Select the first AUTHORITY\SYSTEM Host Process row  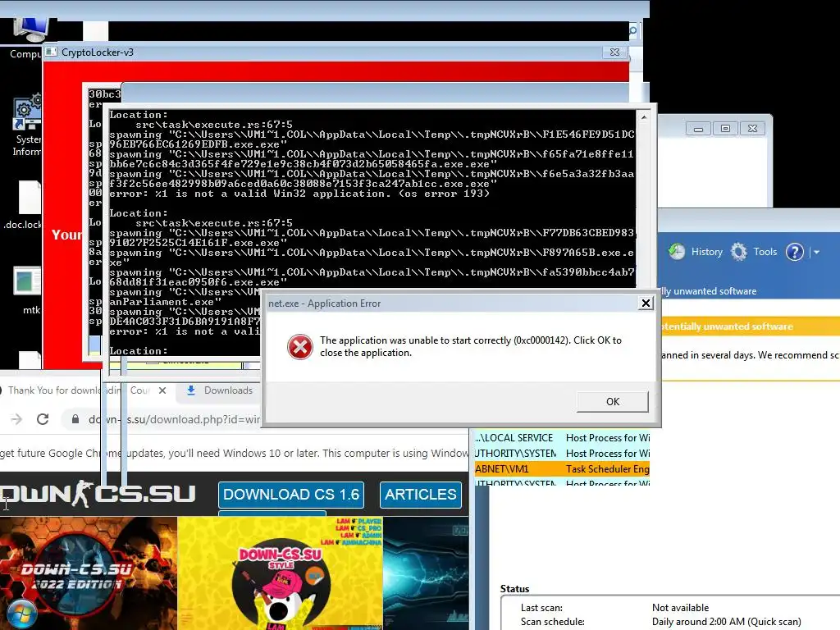click(x=562, y=453)
